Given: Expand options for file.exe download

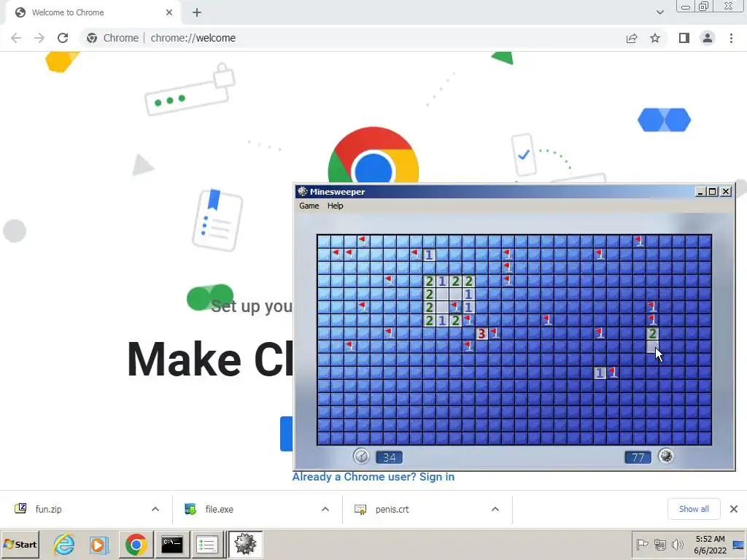Looking at the screenshot, I should pyautogui.click(x=325, y=509).
